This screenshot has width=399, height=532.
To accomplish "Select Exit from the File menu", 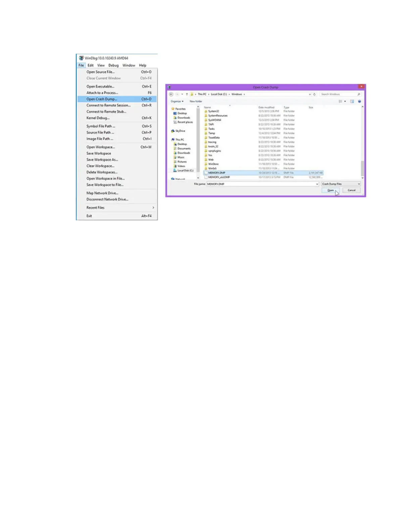I will pyautogui.click(x=117, y=216).
